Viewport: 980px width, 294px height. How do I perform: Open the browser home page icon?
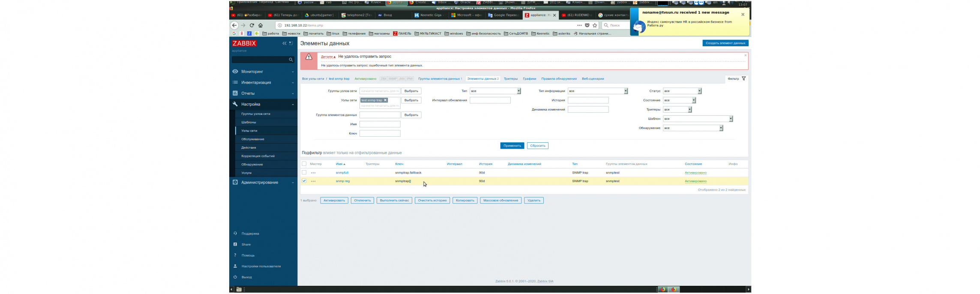pos(261,25)
